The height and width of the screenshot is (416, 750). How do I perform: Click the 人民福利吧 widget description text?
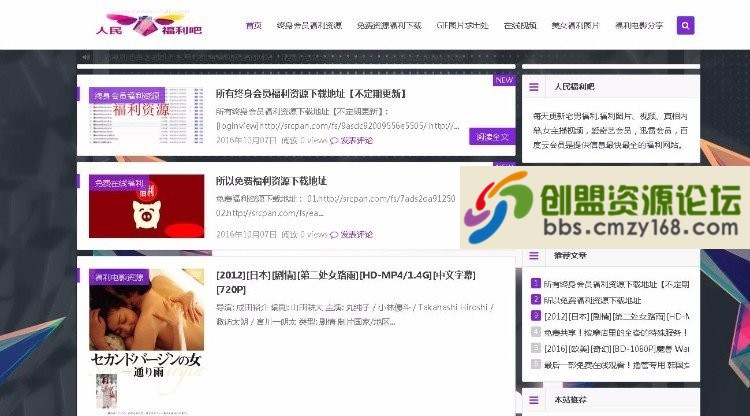pos(610,130)
